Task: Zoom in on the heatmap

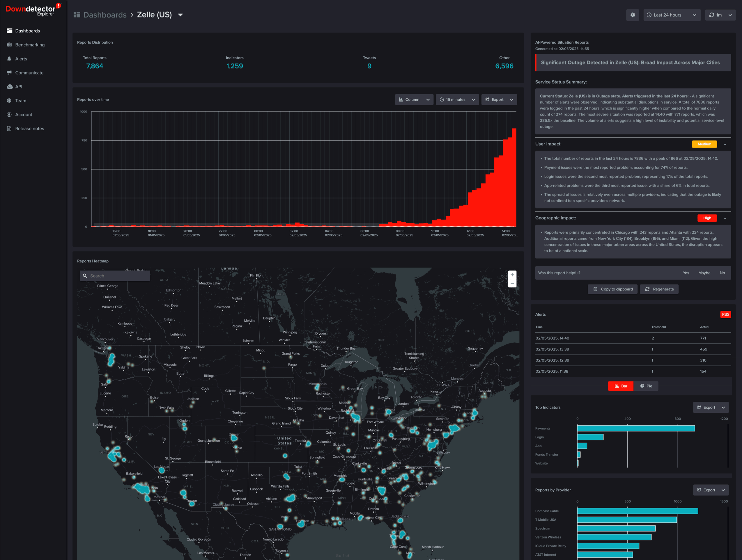Action: 512,275
